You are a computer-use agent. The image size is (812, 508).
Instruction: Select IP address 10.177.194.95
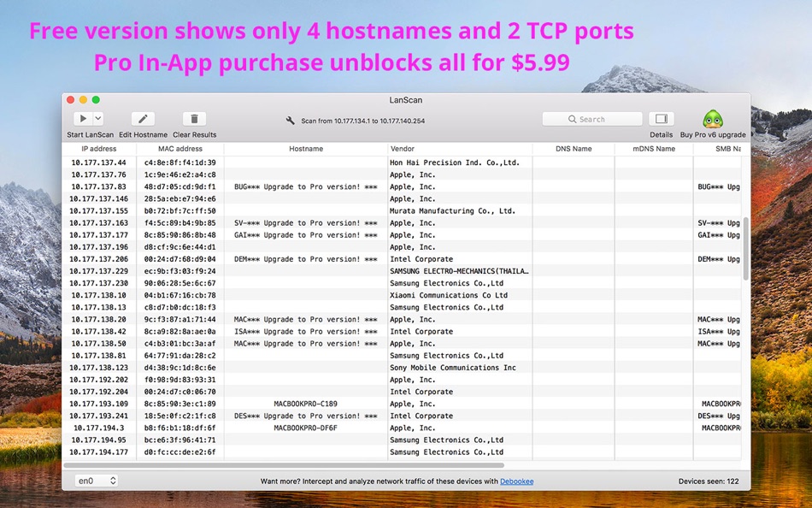tap(99, 440)
